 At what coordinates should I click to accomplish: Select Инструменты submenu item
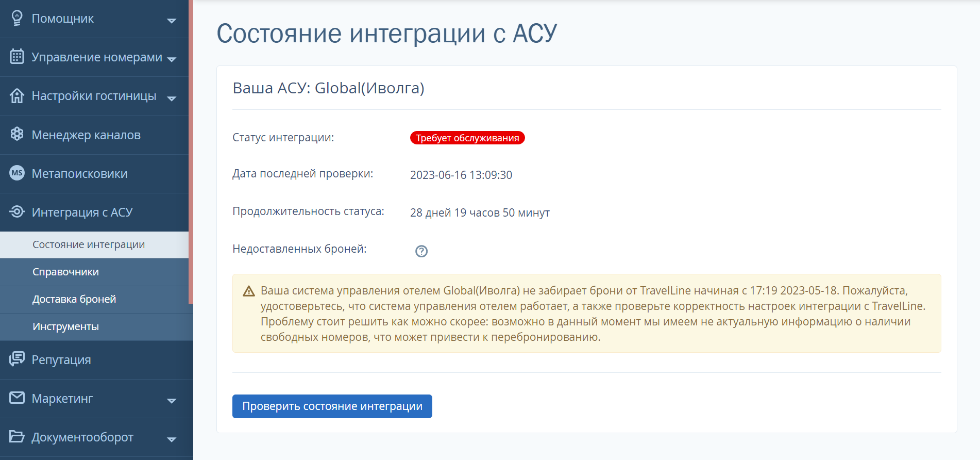(96, 327)
